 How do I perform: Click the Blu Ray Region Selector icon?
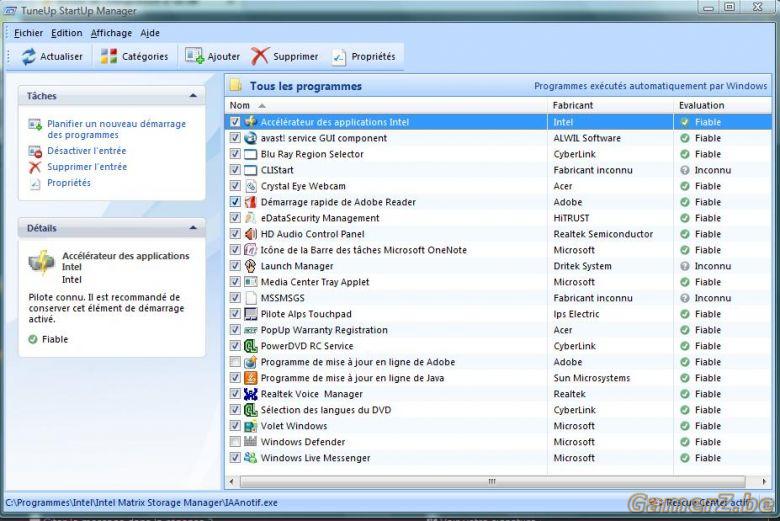[251, 154]
